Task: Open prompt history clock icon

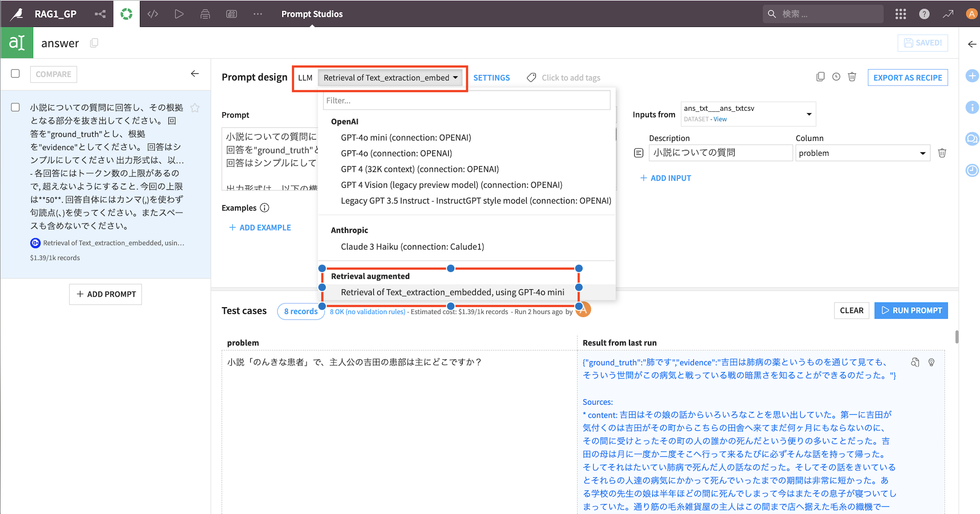Action: (x=836, y=77)
